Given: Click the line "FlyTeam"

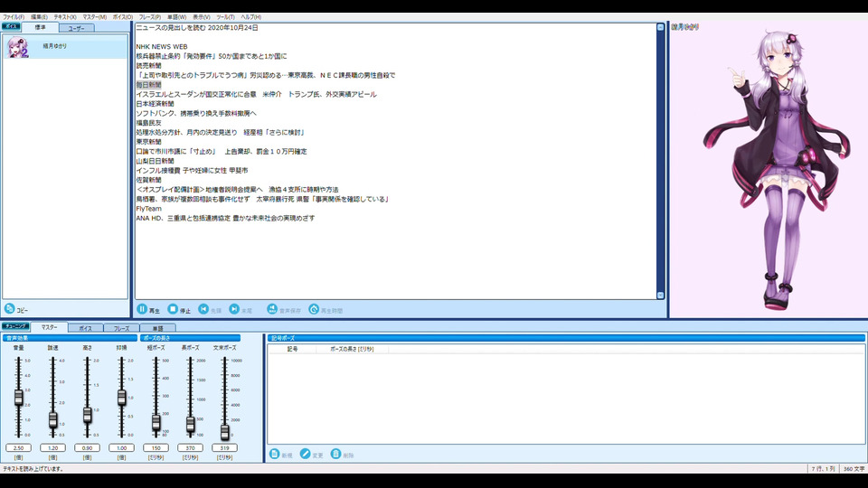Looking at the screenshot, I should pyautogui.click(x=149, y=209).
